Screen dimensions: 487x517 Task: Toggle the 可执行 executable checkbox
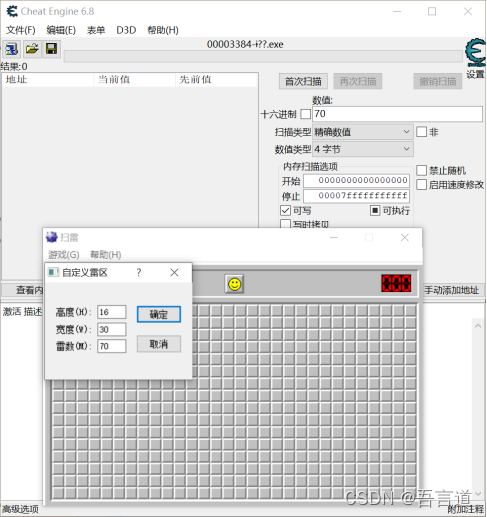click(375, 211)
